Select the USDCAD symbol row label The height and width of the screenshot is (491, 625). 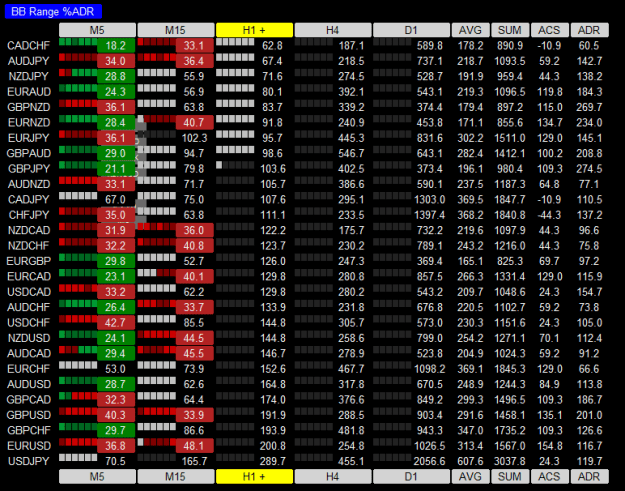[x=29, y=292]
